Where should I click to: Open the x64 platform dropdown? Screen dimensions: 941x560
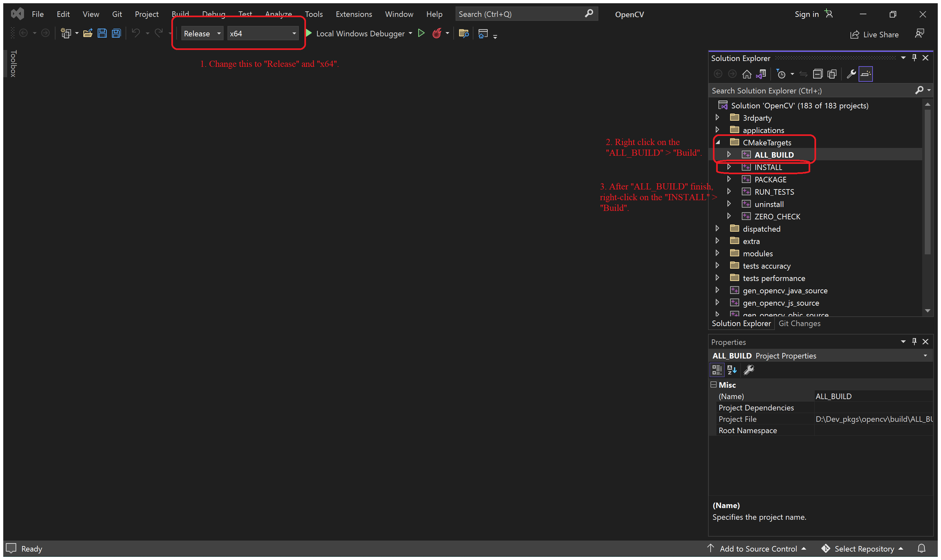(x=263, y=34)
